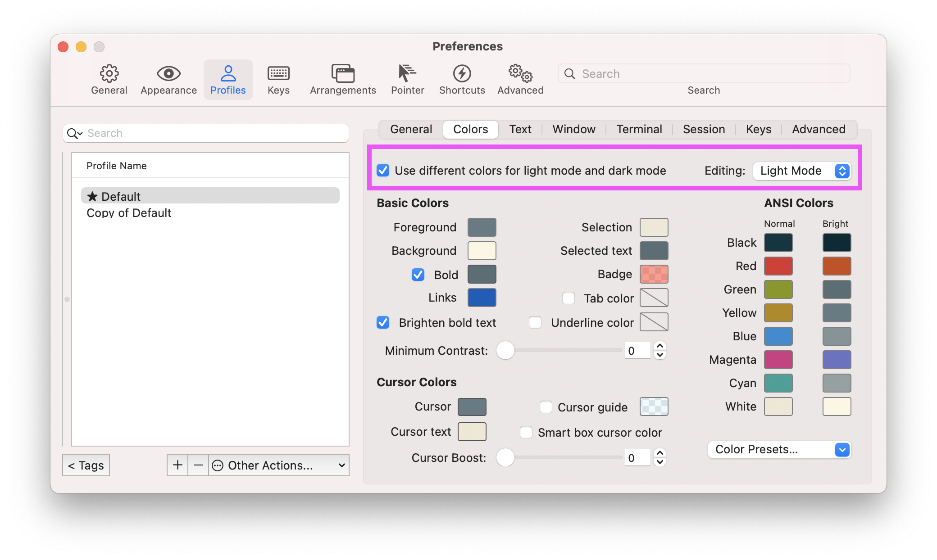Open the General preferences gear icon
Image resolution: width=937 pixels, height=560 pixels.
click(109, 73)
